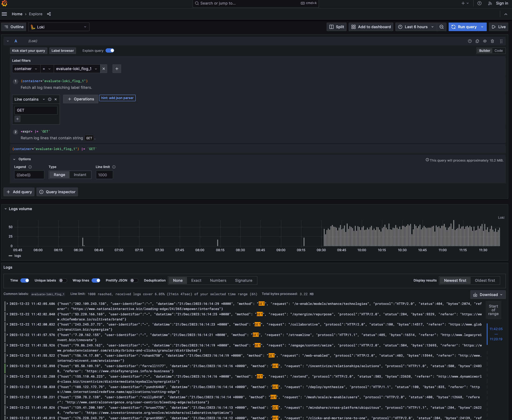Click the Split view button
512x420 pixels.
[337, 27]
